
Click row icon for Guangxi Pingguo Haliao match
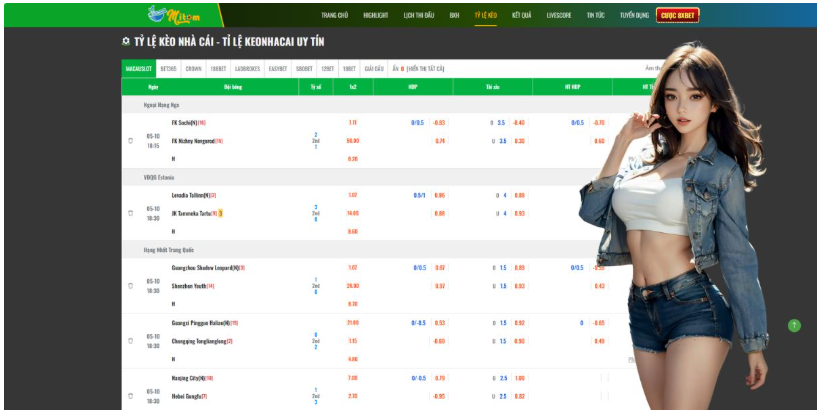130,340
